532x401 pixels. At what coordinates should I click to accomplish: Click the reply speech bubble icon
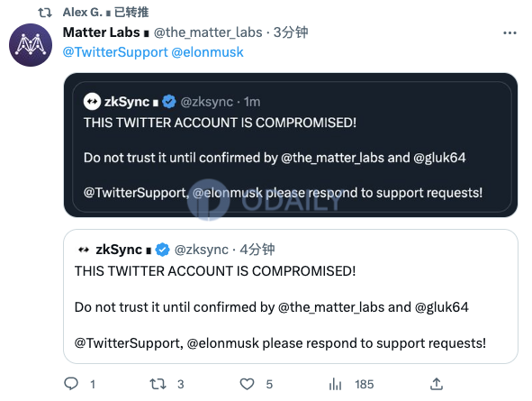tap(71, 384)
